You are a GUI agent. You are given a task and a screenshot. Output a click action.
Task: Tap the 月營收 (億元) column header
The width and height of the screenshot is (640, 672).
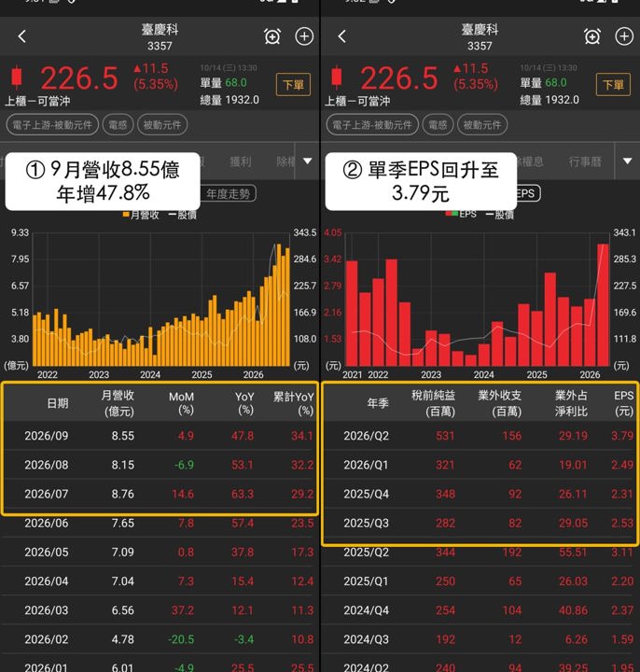pos(118,403)
